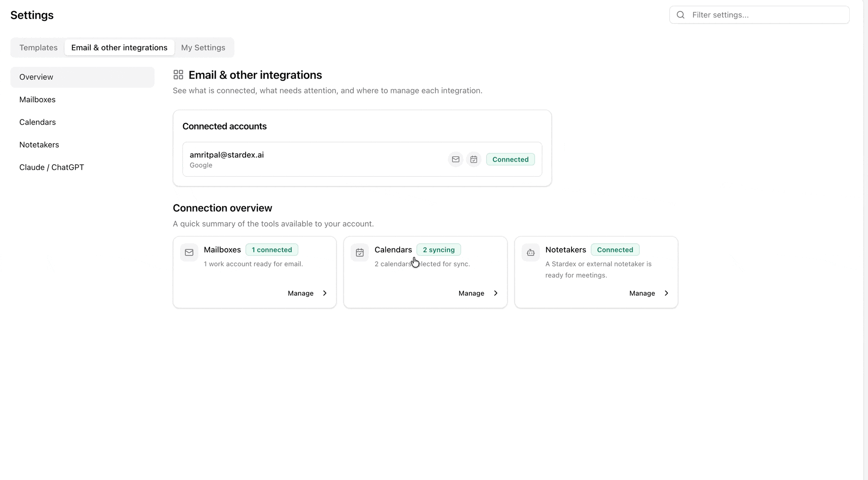
Task: Switch to the Templates tab
Action: [x=38, y=47]
